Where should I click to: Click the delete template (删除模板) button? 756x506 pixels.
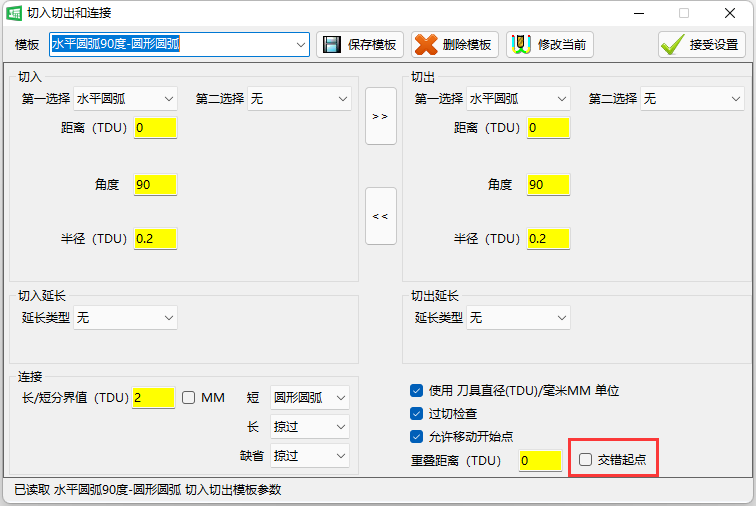[454, 45]
